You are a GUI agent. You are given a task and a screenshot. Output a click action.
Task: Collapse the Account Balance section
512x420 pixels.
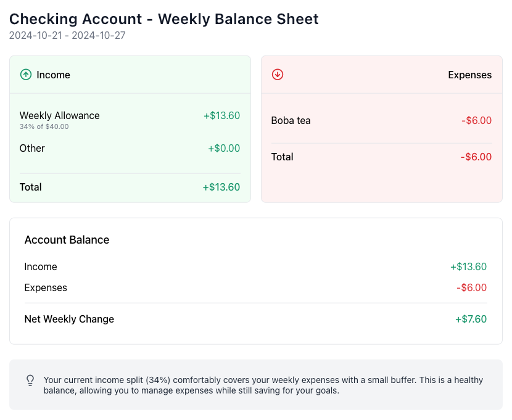pyautogui.click(x=67, y=240)
